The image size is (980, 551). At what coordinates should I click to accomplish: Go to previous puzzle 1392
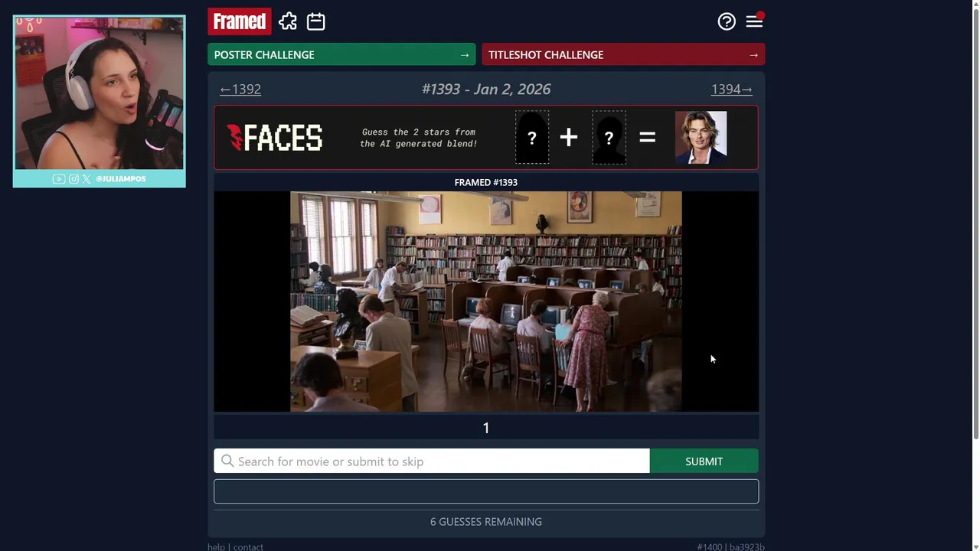coord(240,89)
